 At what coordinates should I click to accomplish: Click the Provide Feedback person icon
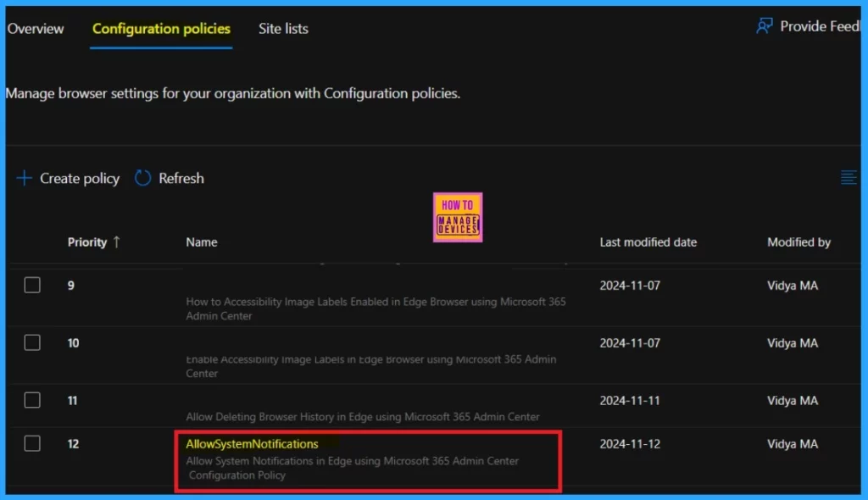pos(765,26)
